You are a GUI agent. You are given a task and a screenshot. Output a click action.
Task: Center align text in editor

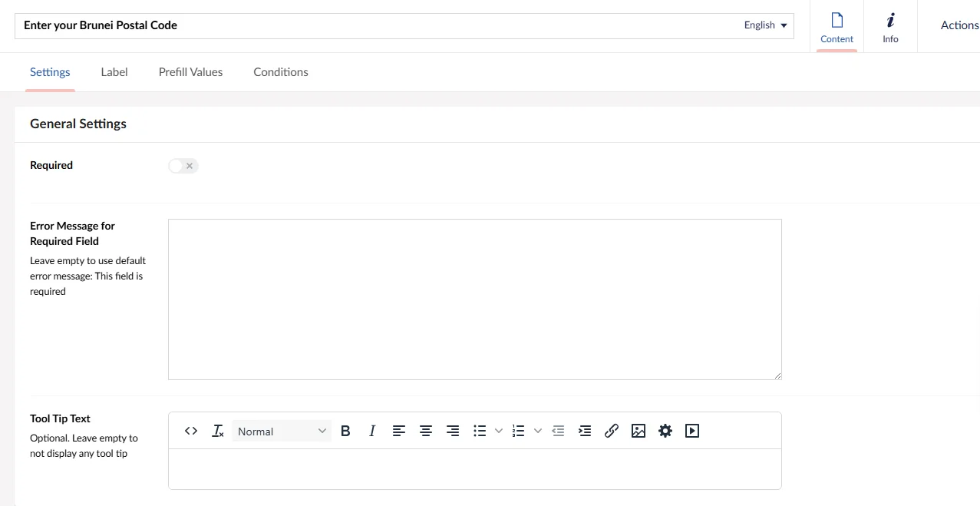click(426, 432)
